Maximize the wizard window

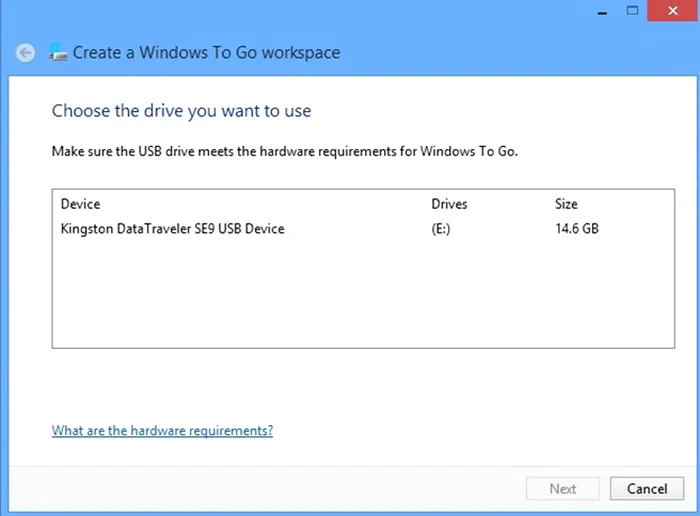[x=632, y=11]
